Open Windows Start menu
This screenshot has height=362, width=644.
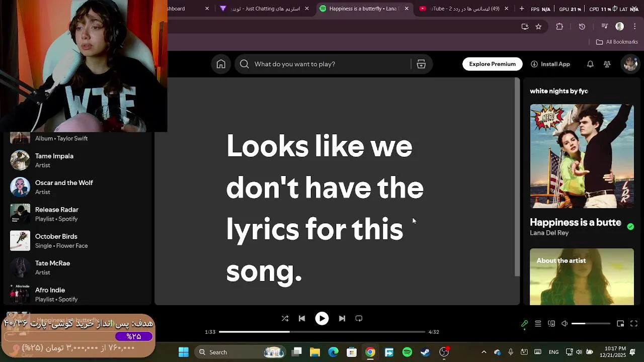pos(184,352)
